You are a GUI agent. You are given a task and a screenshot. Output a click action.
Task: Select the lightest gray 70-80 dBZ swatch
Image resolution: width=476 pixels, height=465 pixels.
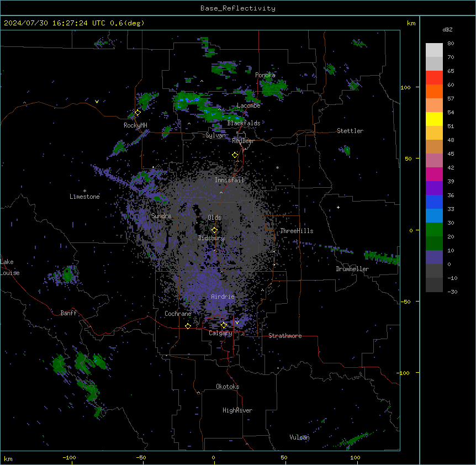tap(434, 50)
